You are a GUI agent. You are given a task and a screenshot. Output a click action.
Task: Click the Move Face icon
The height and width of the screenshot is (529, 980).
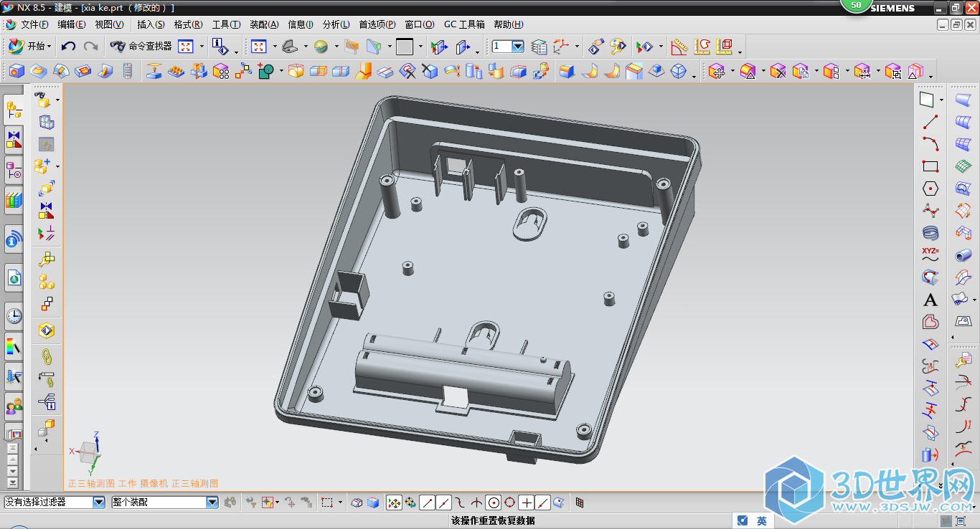click(716, 71)
